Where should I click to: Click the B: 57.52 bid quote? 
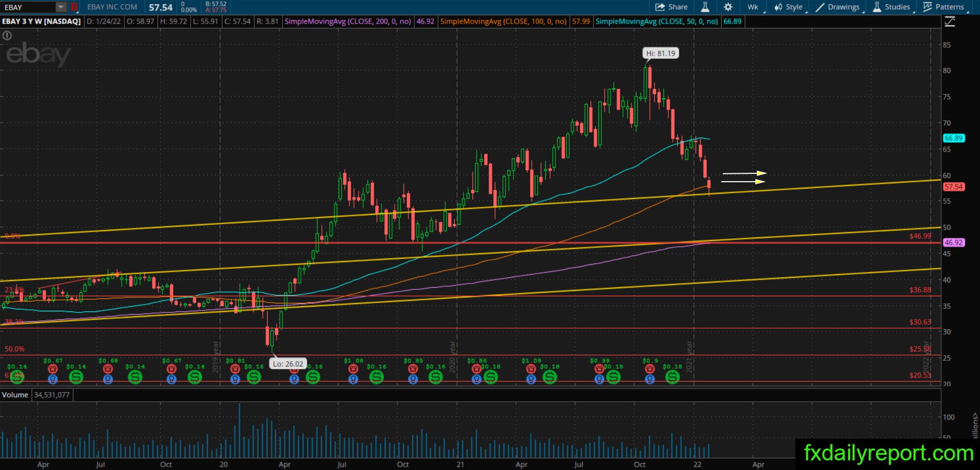(x=216, y=4)
